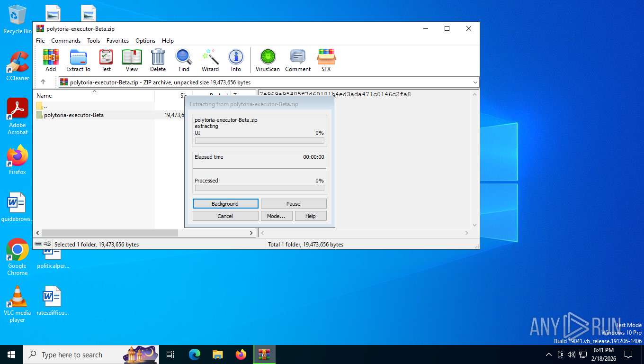Open the View tool in WinRAR

[132, 60]
